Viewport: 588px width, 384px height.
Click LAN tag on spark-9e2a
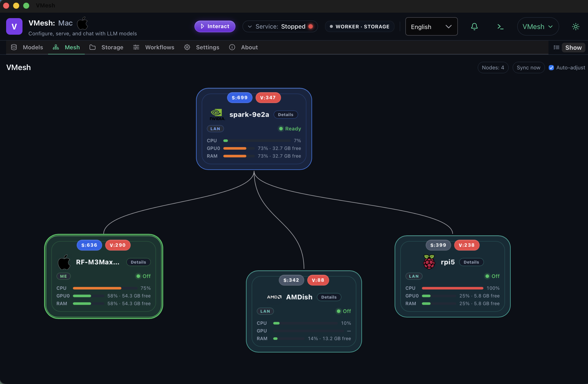[x=215, y=129]
